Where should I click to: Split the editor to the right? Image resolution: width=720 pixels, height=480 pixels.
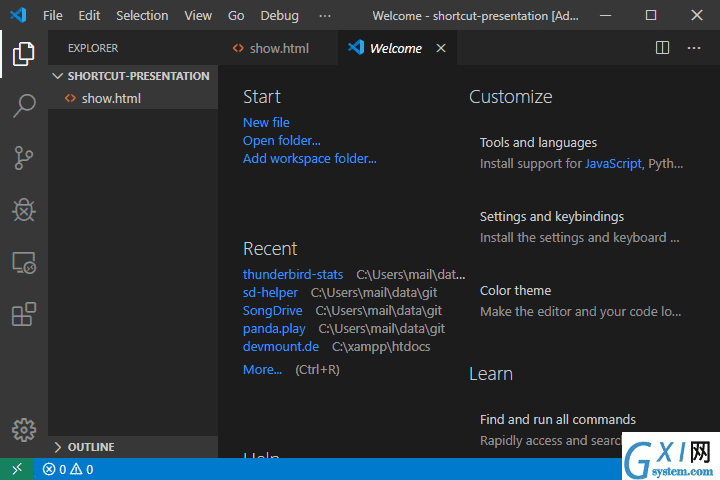click(662, 48)
